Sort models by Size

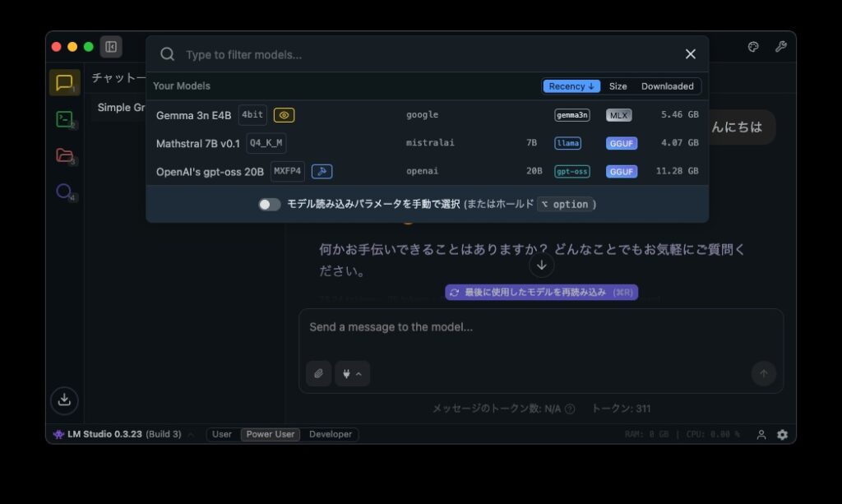pos(618,86)
